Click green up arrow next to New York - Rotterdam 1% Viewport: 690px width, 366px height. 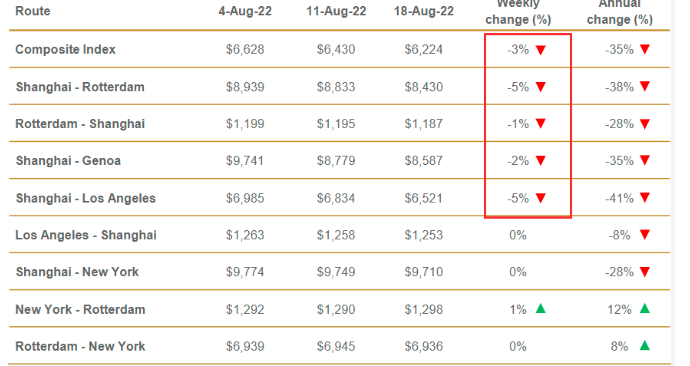tap(540, 309)
